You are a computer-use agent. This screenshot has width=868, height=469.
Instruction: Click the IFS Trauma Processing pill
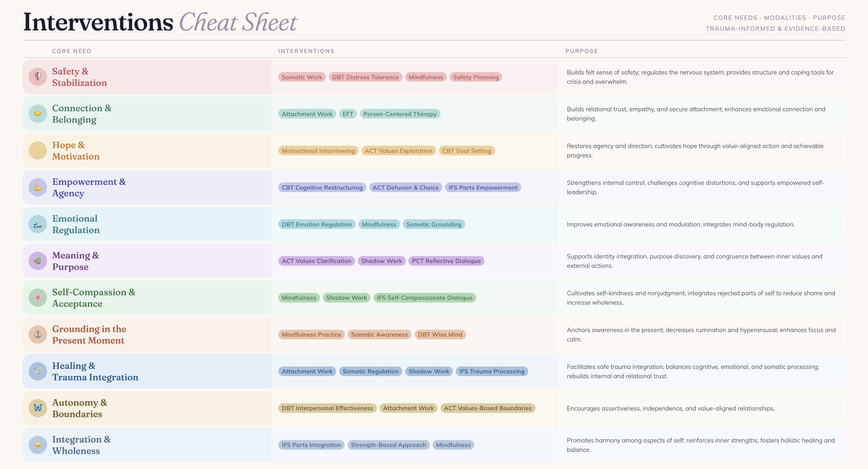point(492,371)
